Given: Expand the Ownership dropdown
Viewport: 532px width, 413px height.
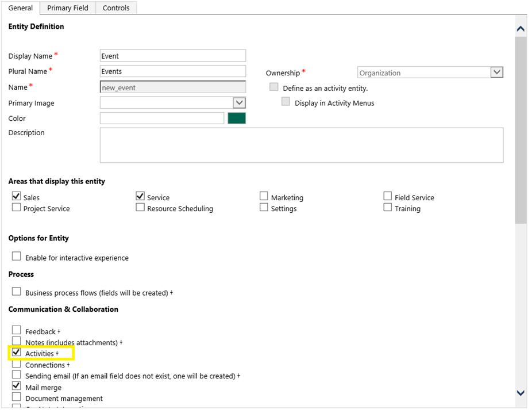Looking at the screenshot, I should click(497, 72).
